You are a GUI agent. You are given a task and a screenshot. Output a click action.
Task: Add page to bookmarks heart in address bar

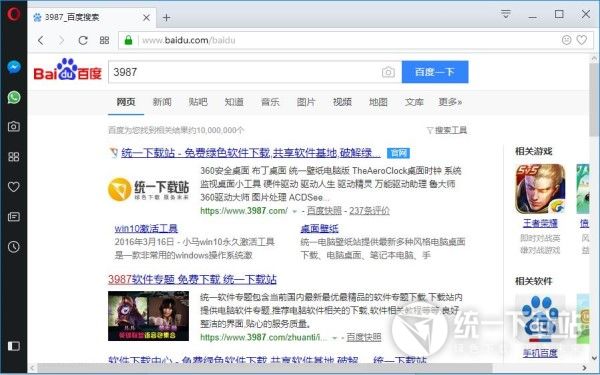582,40
